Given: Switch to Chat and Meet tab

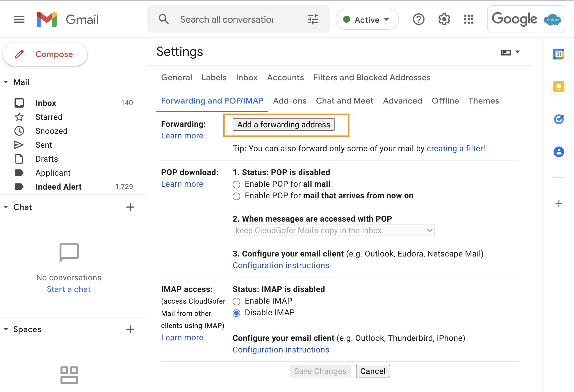Looking at the screenshot, I should pos(345,101).
